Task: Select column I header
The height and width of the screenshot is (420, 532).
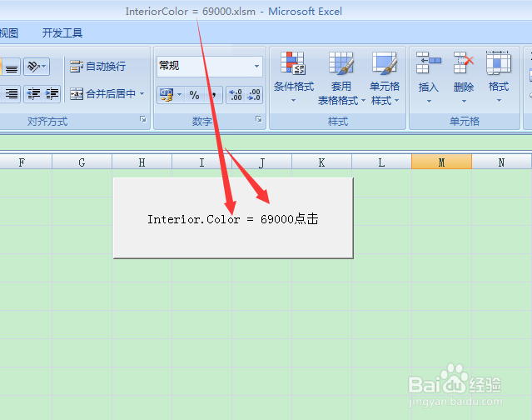Action: pyautogui.click(x=201, y=162)
